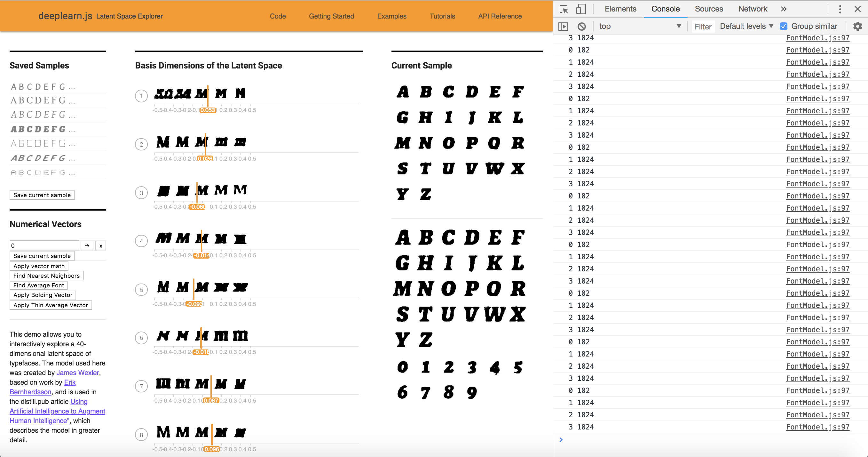
Task: Load the thin outlined fifth saved sample
Action: point(43,144)
